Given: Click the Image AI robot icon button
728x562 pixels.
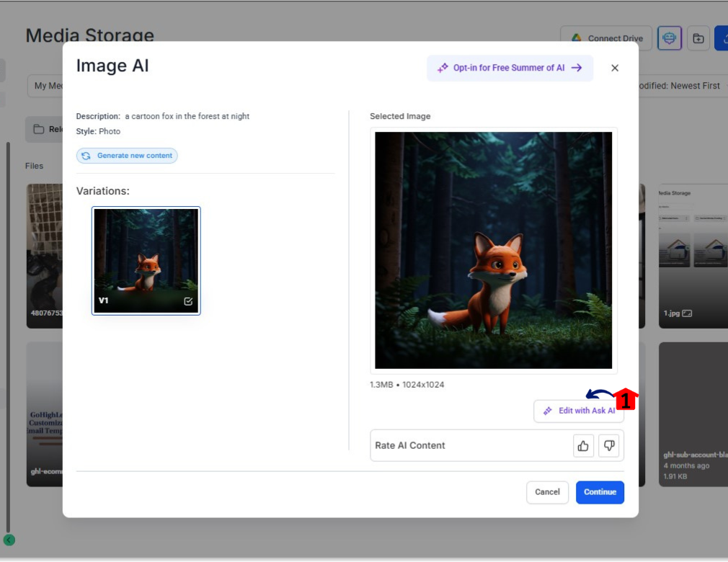Looking at the screenshot, I should 670,39.
